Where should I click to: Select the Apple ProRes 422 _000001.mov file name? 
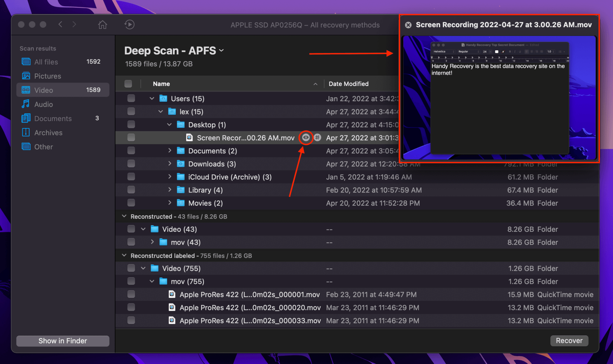(250, 294)
